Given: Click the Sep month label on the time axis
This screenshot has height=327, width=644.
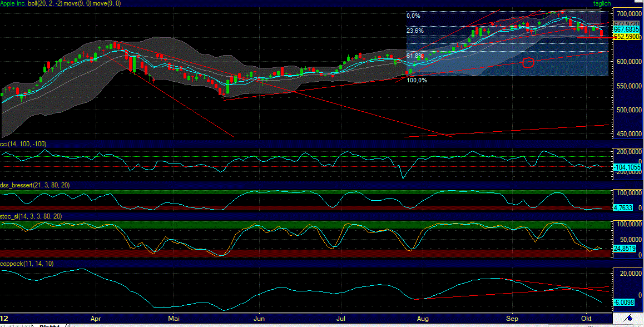Looking at the screenshot, I should pyautogui.click(x=512, y=319).
